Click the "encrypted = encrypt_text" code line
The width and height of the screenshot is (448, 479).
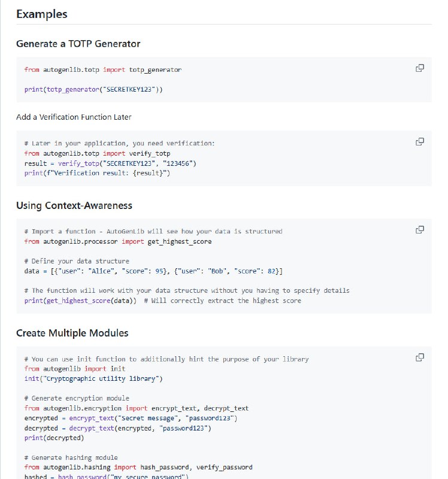click(131, 418)
